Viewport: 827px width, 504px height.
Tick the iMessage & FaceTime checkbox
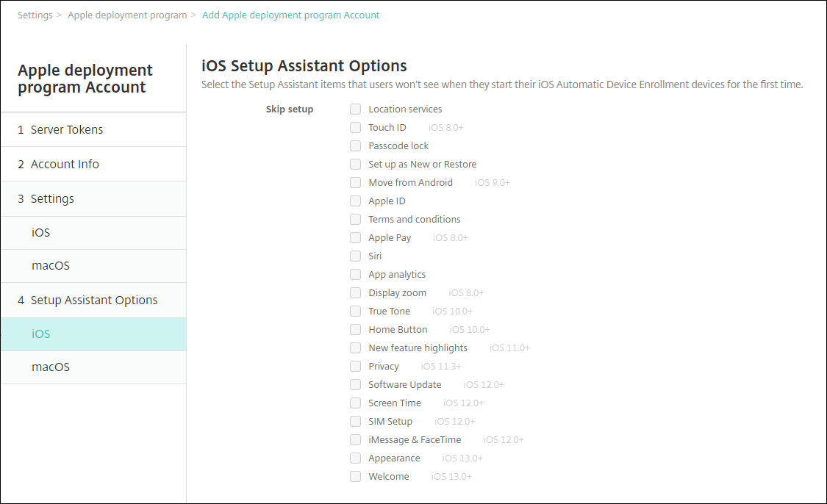(x=356, y=440)
